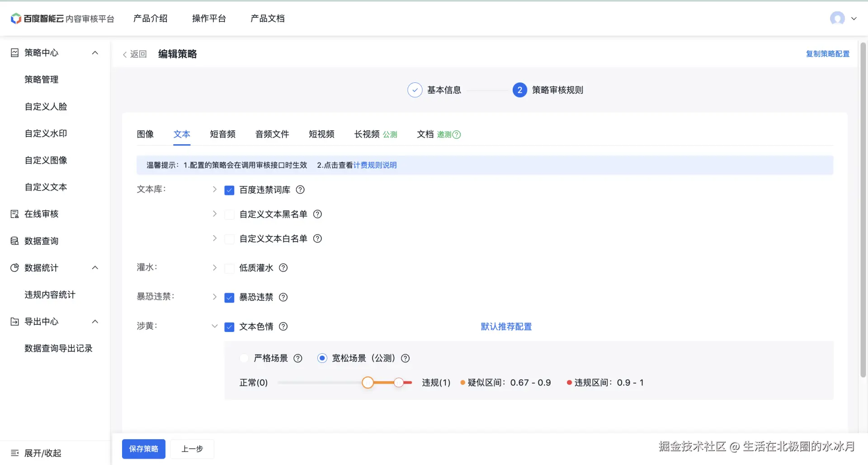The width and height of the screenshot is (868, 465).
Task: Click the 上一步 button
Action: click(192, 449)
